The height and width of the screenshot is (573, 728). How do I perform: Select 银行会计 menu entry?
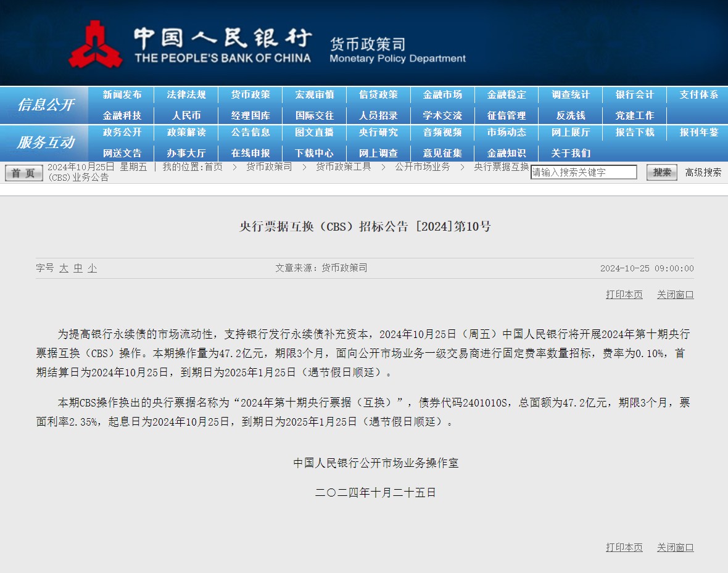pos(635,95)
